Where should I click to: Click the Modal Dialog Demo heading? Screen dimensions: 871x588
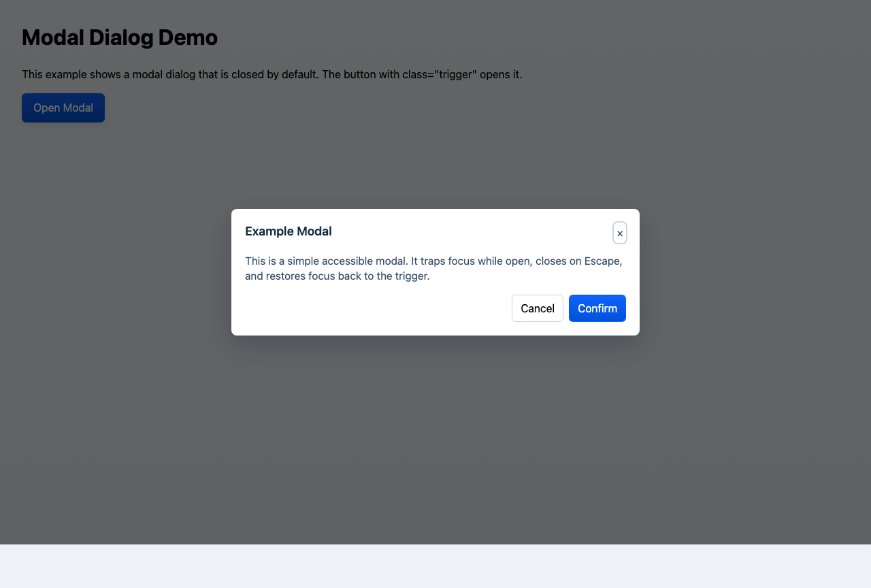click(x=119, y=37)
